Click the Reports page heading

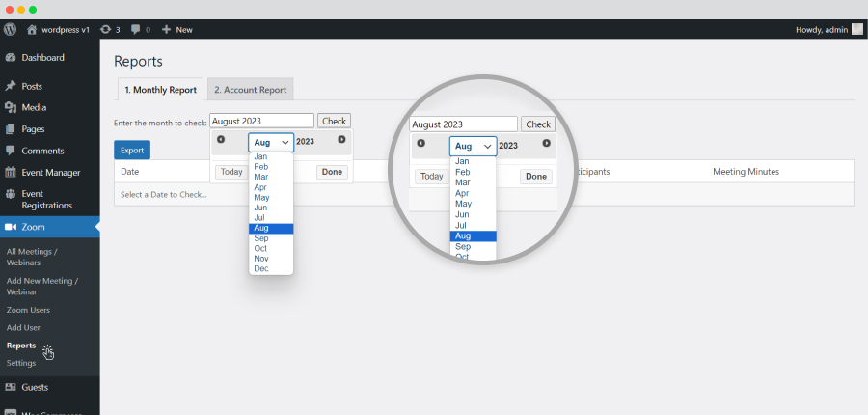point(138,62)
